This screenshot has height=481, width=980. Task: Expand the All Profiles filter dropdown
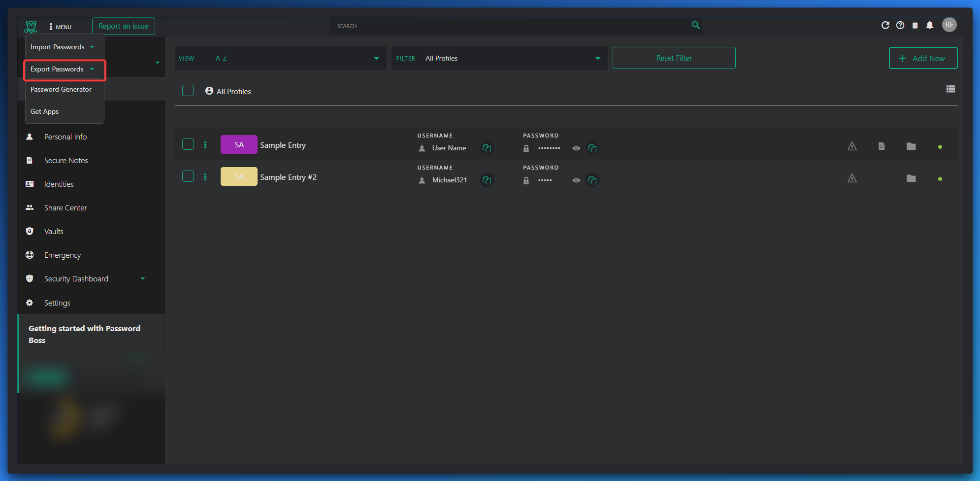[499, 58]
